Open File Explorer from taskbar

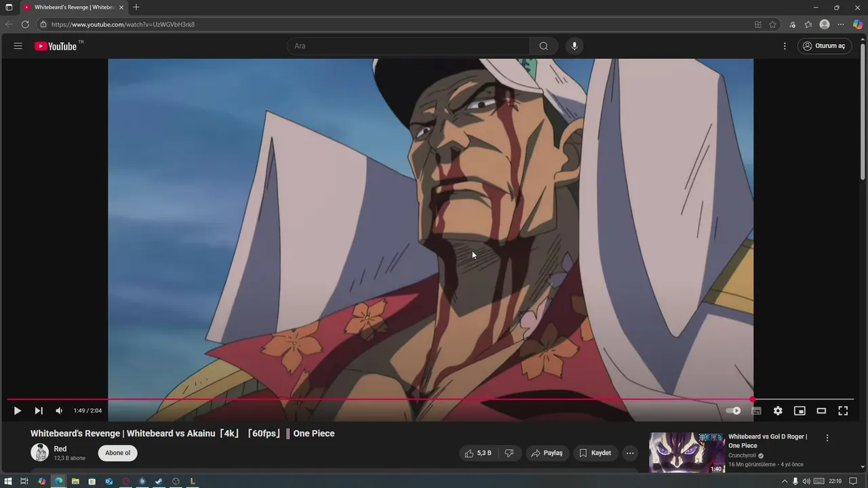coord(75,481)
